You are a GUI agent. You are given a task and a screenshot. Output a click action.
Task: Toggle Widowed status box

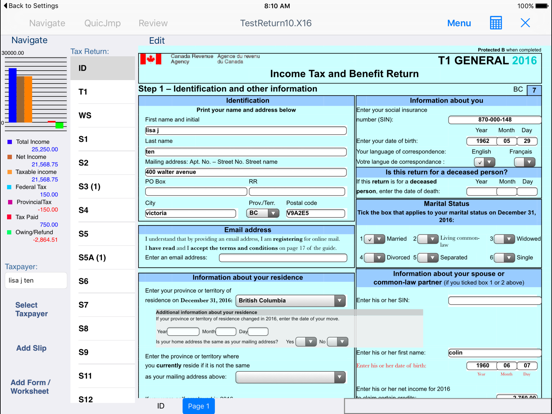pyautogui.click(x=504, y=239)
